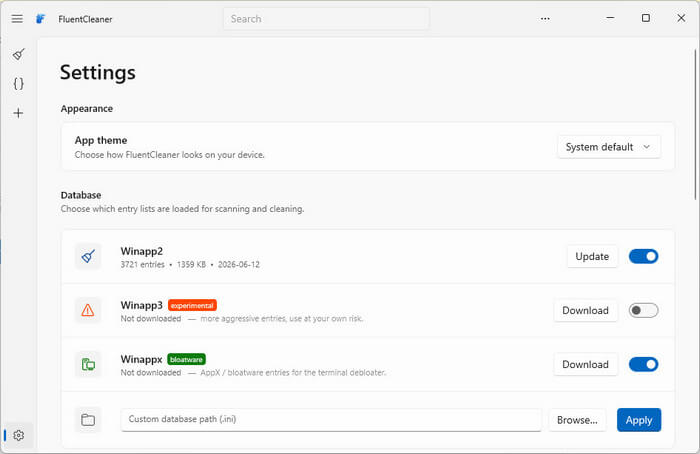This screenshot has height=454, width=700.
Task: Click the Search box in title bar
Action: 326,19
